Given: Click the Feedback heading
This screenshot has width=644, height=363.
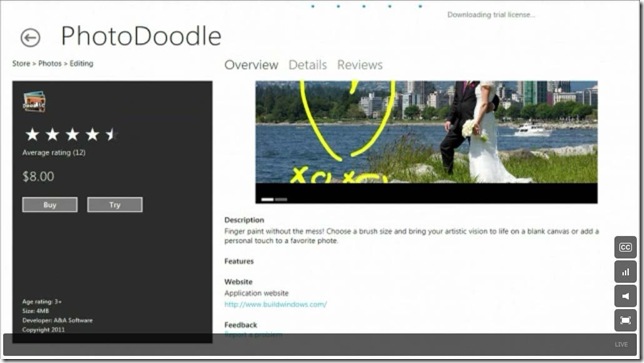Looking at the screenshot, I should [x=241, y=325].
